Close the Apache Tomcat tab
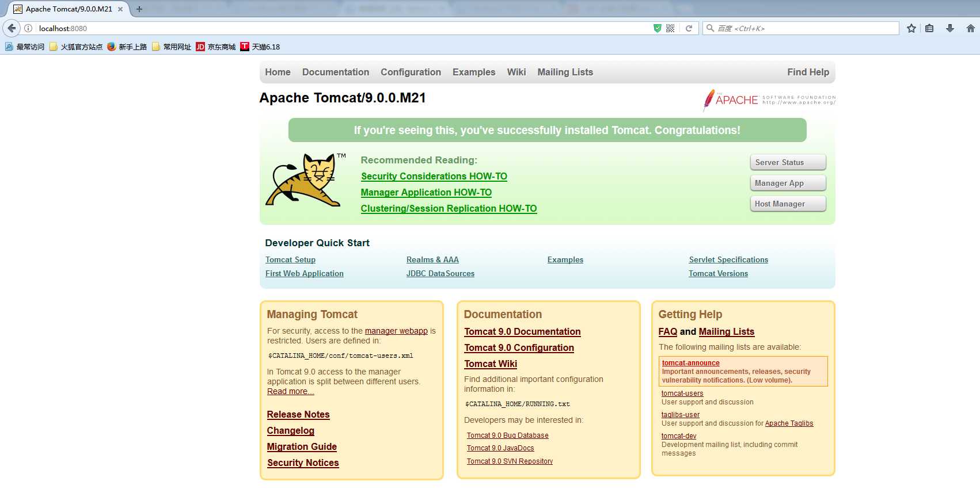The height and width of the screenshot is (493, 980). tap(120, 9)
